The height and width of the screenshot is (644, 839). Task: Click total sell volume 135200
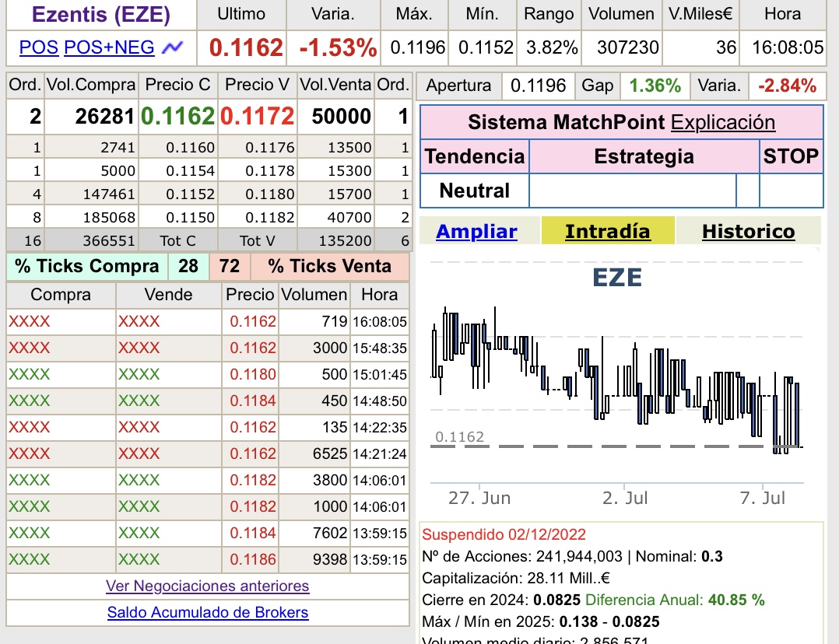pos(345,241)
